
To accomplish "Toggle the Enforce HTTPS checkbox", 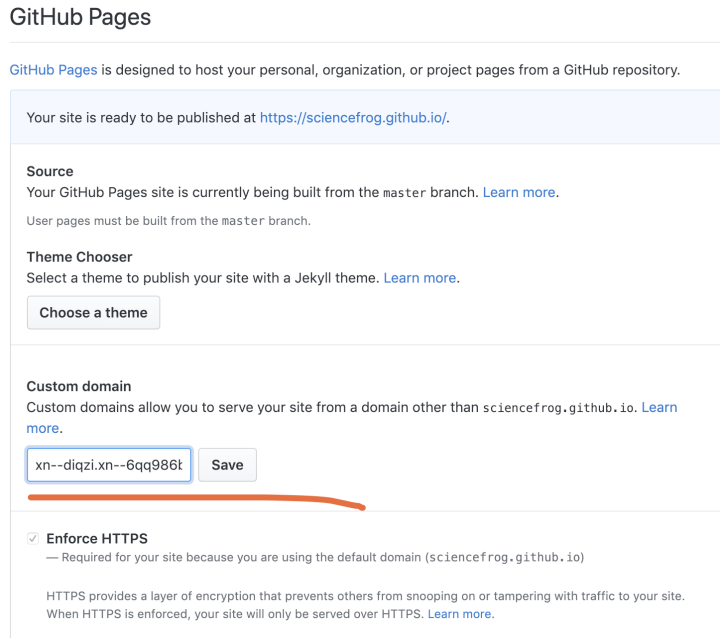I will click(x=34, y=539).
